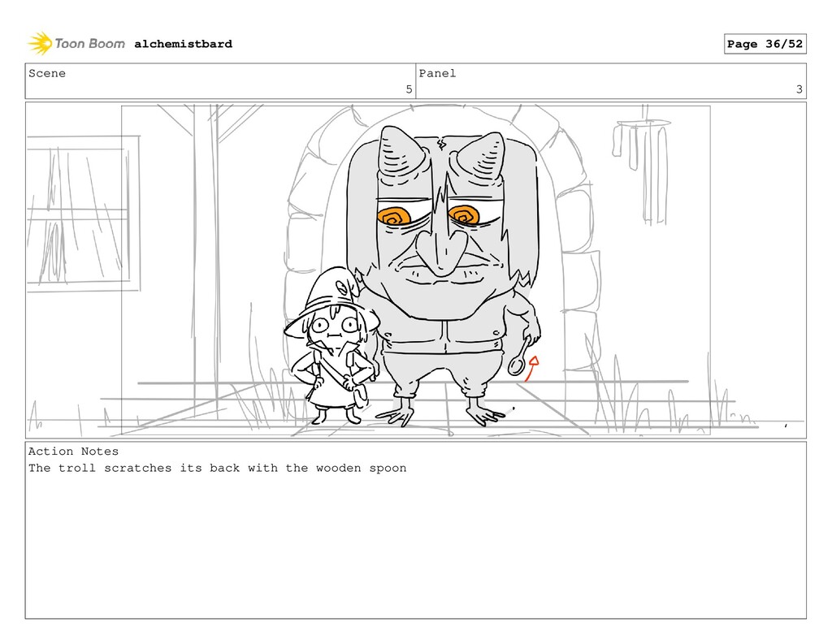Click the Toon Boom logo
The image size is (832, 644).
click(76, 44)
